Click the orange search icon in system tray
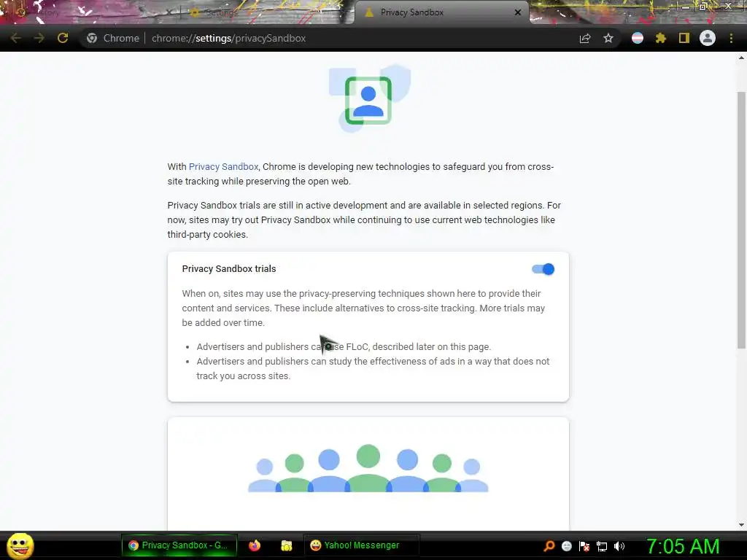The image size is (747, 560). pos(549,545)
